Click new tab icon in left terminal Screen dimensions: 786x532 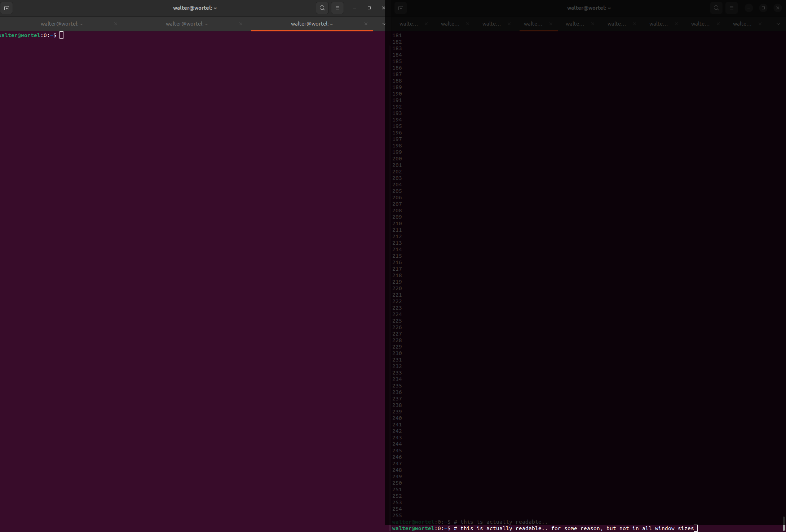[x=6, y=8]
